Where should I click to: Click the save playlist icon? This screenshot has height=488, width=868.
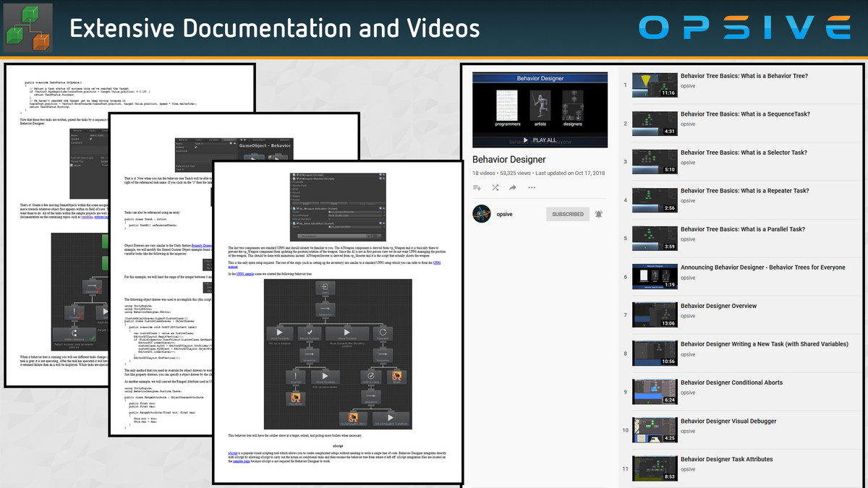point(477,188)
